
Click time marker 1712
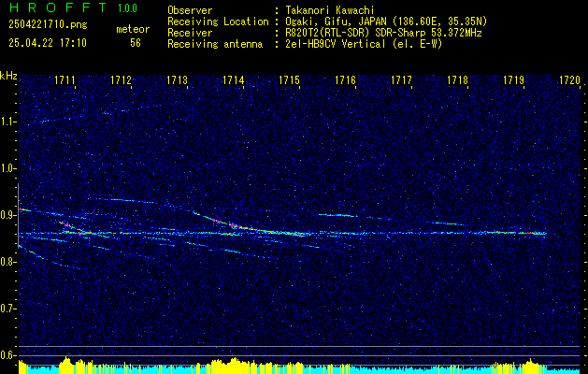[x=121, y=80]
